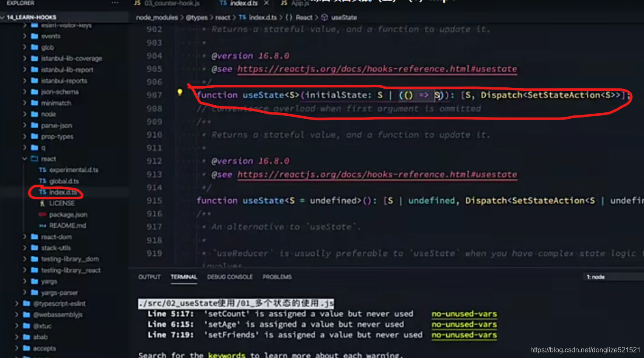The image size is (644, 358).
Task: Open the '1: node' terminal selector dropdown
Action: [x=613, y=277]
